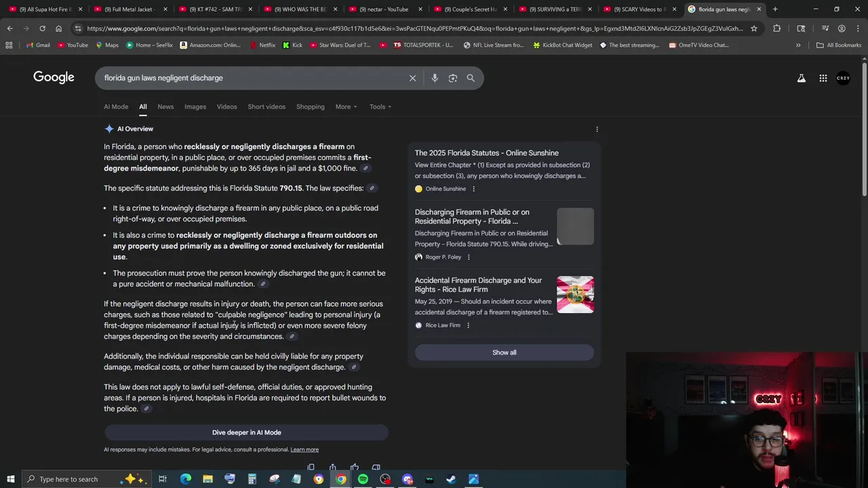Open 'Accidental Firearm Discharge' Rice Law link

click(478, 285)
